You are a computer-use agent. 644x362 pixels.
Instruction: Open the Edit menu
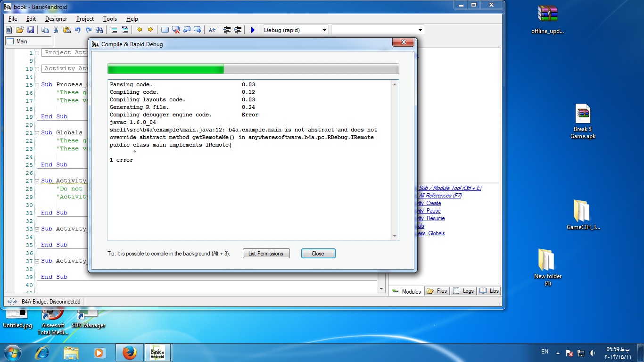click(31, 19)
